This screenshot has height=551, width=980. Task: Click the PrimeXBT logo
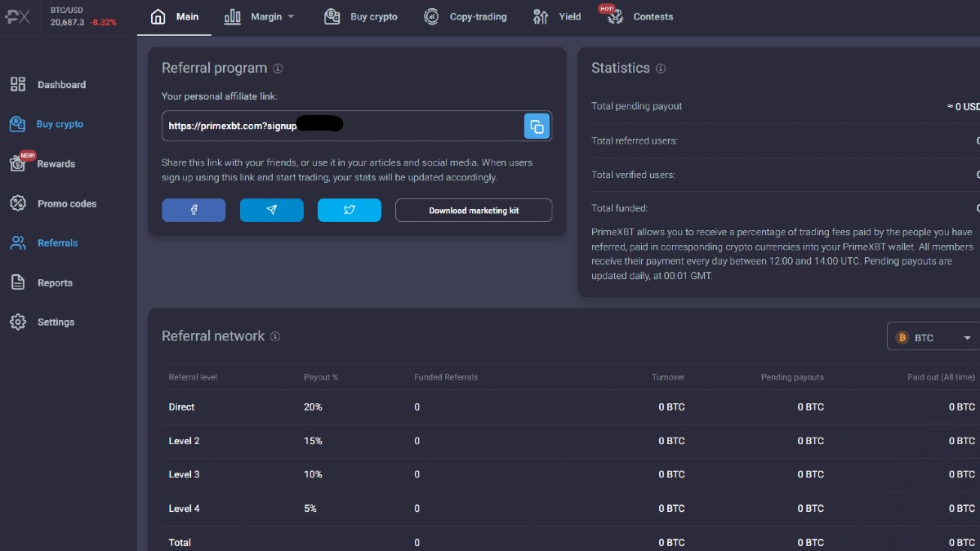click(16, 17)
